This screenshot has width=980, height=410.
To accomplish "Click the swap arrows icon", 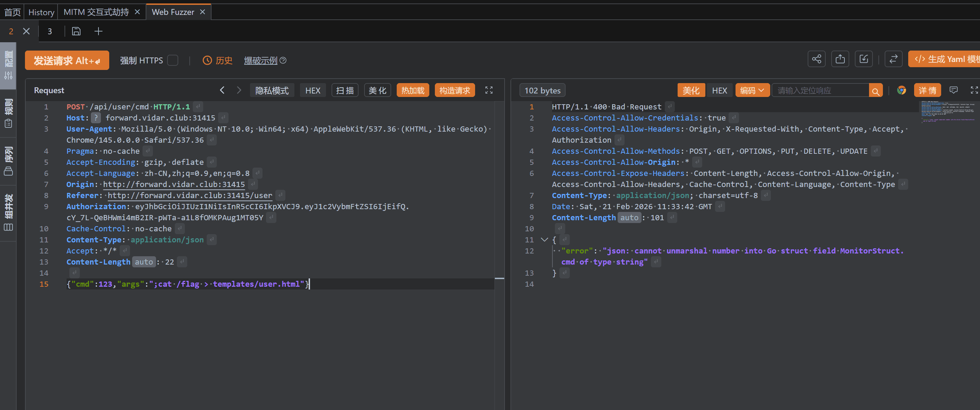I will click(893, 59).
